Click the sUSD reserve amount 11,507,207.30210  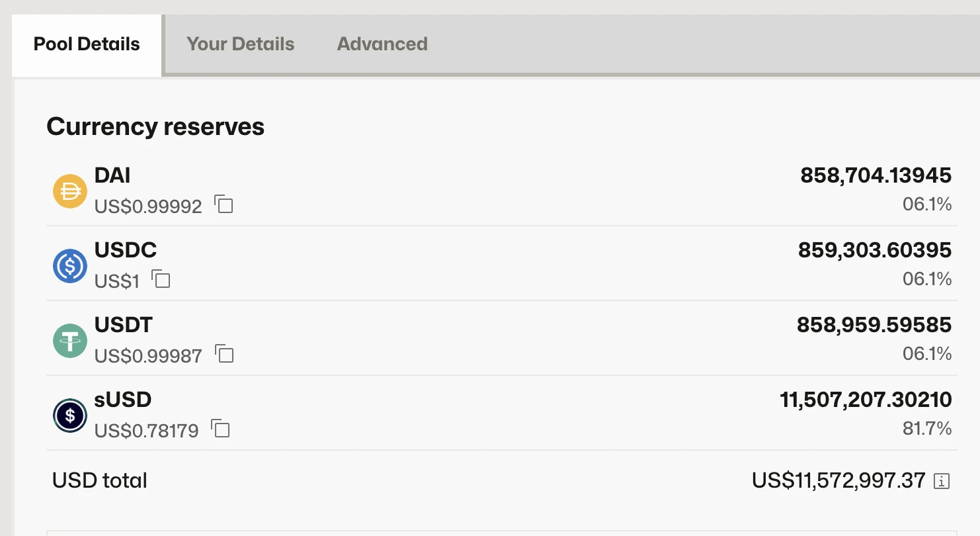click(x=866, y=400)
